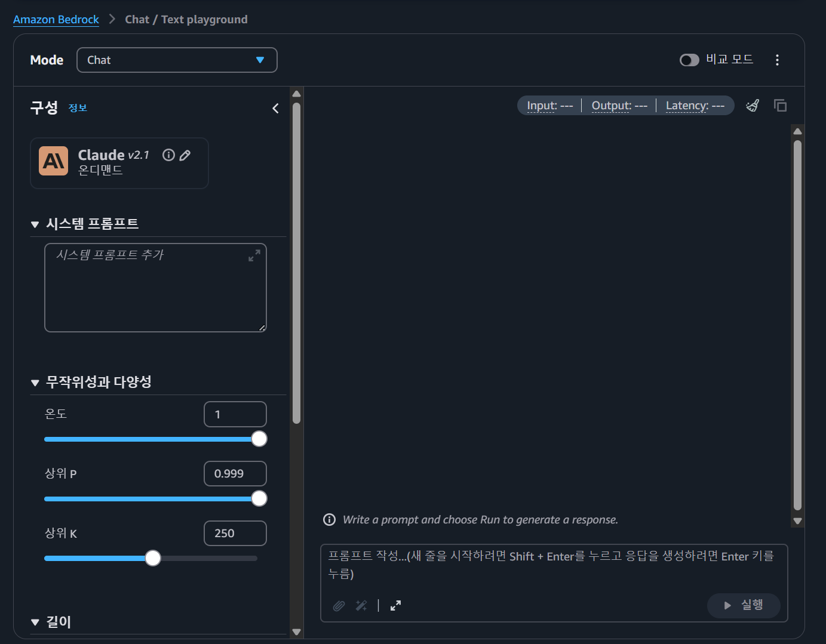Click the Claude model info icon
Image resolution: width=826 pixels, height=644 pixels.
pos(168,155)
